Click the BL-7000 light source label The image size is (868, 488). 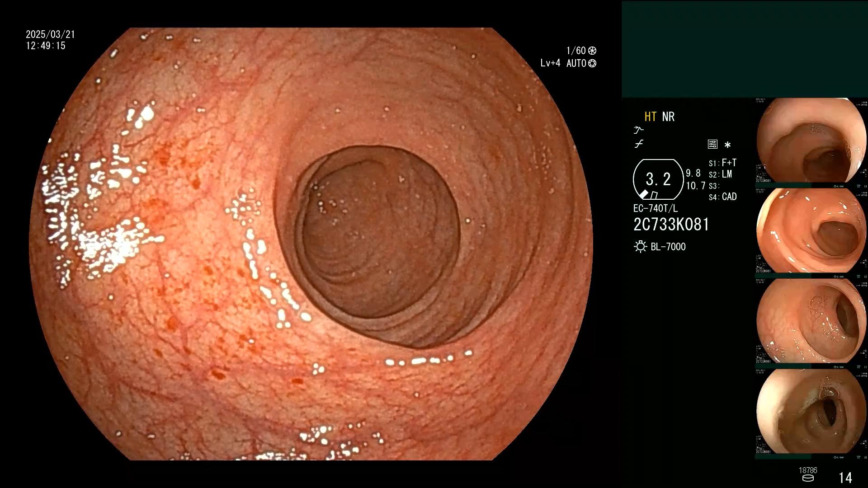668,247
